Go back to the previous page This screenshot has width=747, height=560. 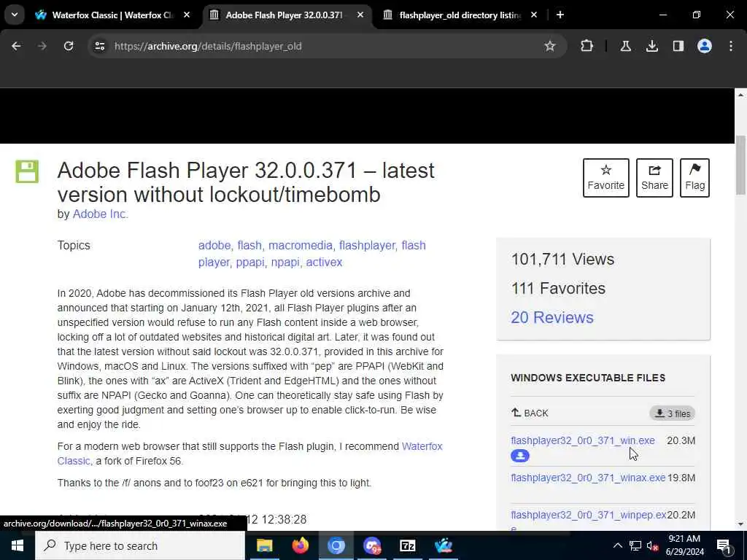[16, 46]
